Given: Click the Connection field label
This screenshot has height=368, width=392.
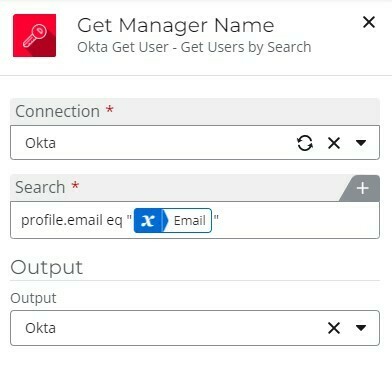Looking at the screenshot, I should [x=58, y=111].
